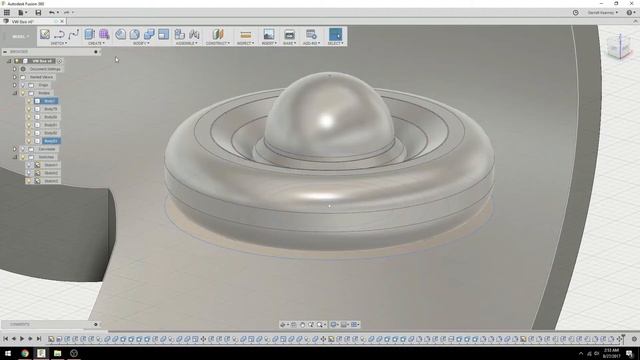Click the ViewCube orientation widget
This screenshot has height=360, width=640.
(619, 46)
